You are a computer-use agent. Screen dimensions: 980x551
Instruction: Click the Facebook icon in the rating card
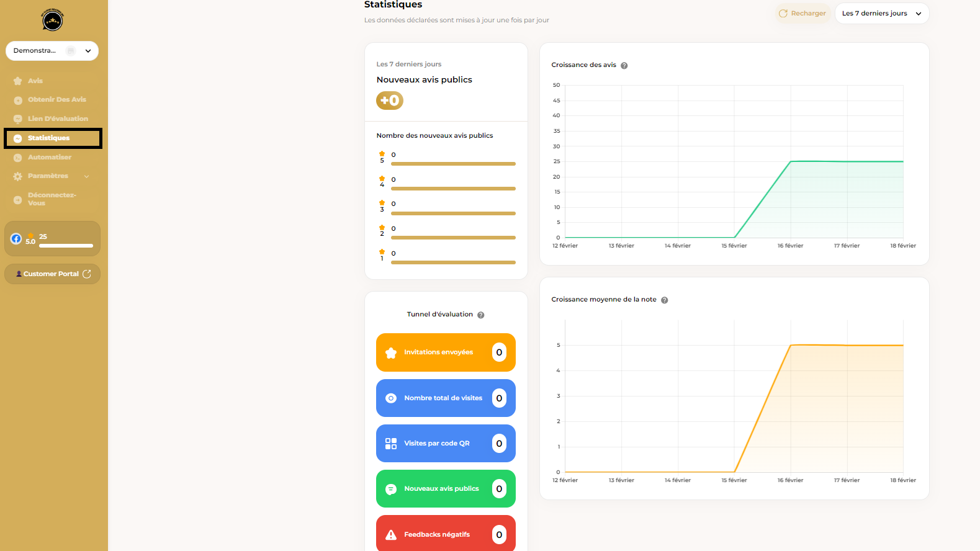coord(16,238)
